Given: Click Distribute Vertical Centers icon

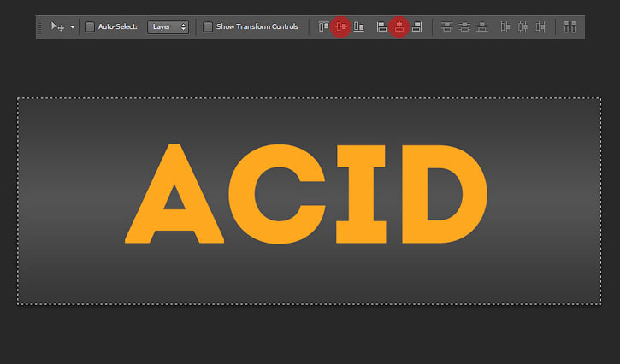Looking at the screenshot, I should 464,26.
